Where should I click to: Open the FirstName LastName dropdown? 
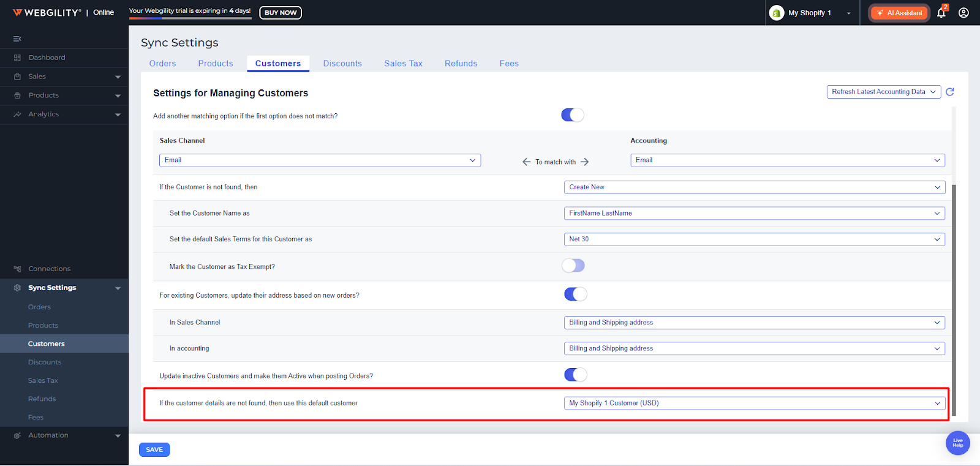coord(755,213)
